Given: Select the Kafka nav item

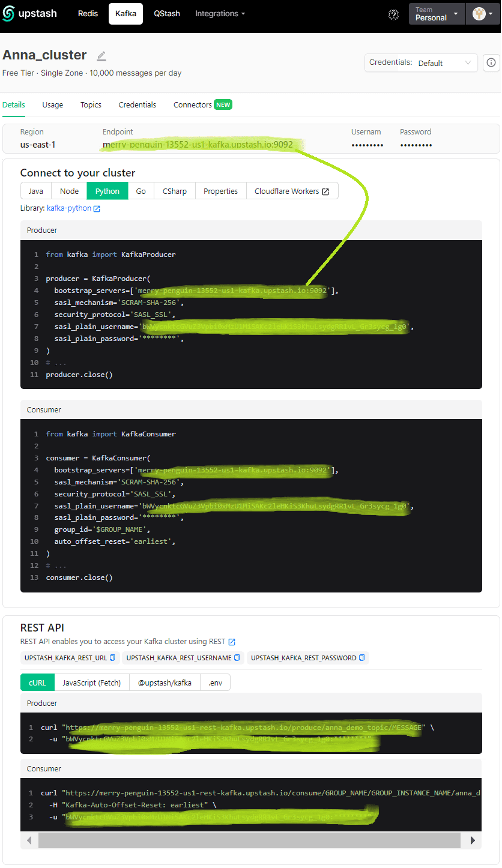Looking at the screenshot, I should [x=125, y=13].
